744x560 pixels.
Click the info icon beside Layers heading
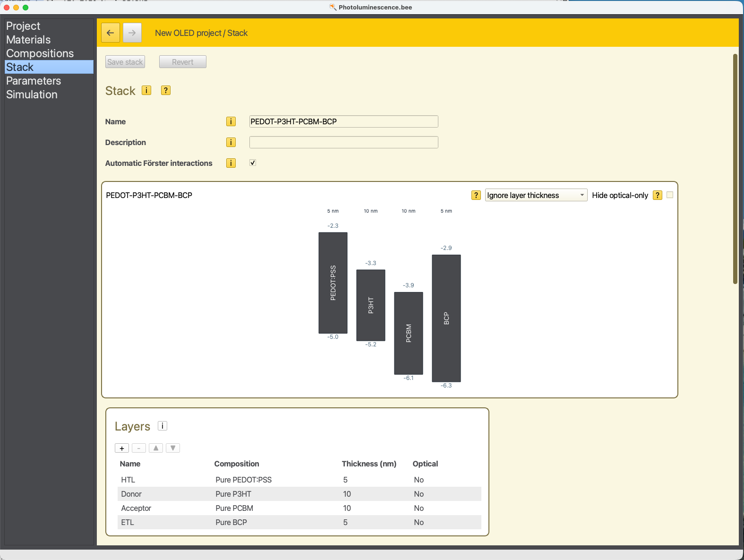162,426
